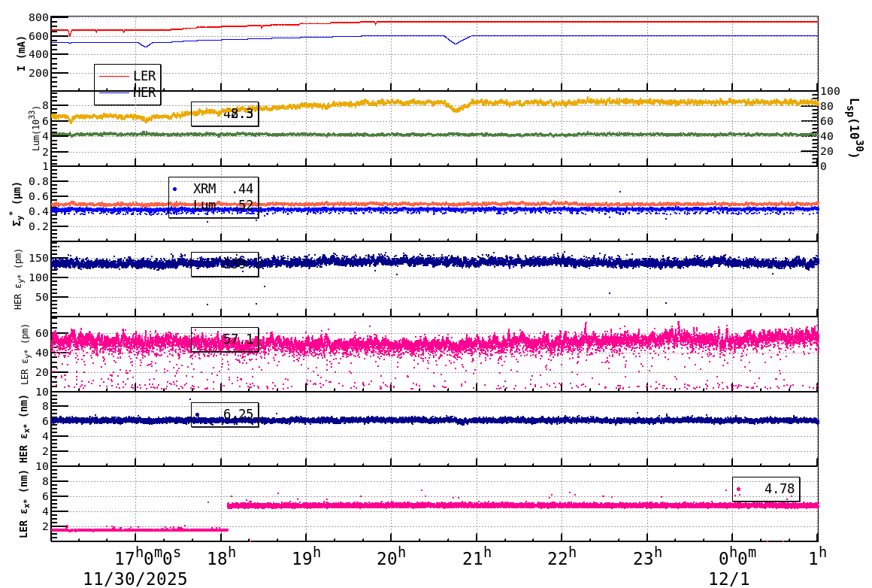This screenshot has width=872, height=588.
Task: Click the 19h time axis label
Action: coord(307,557)
